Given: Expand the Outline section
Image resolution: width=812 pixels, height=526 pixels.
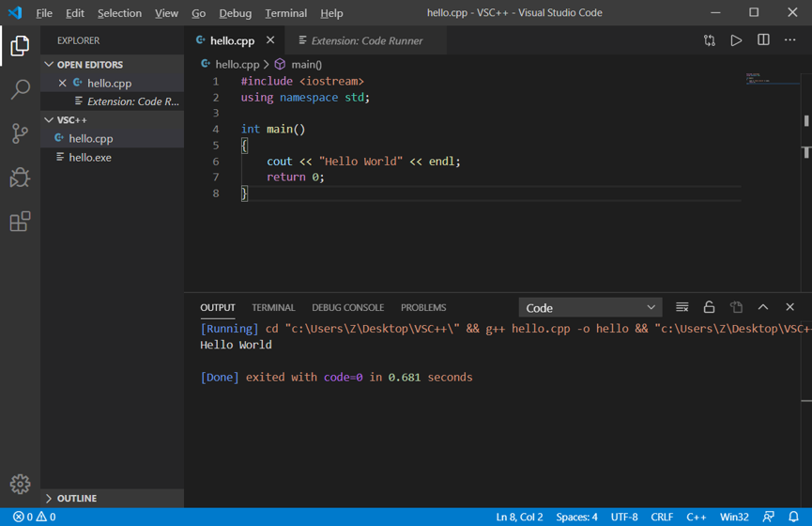Looking at the screenshot, I should (x=112, y=498).
